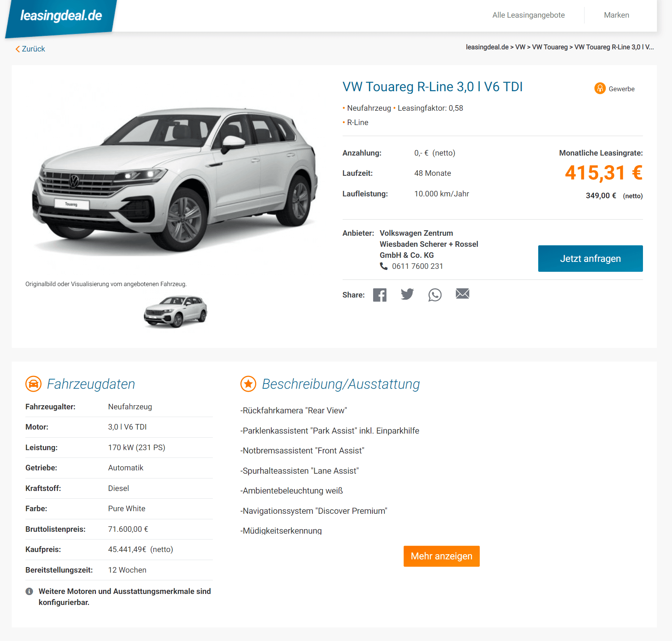Click the dealer's phone handset icon

(x=383, y=266)
